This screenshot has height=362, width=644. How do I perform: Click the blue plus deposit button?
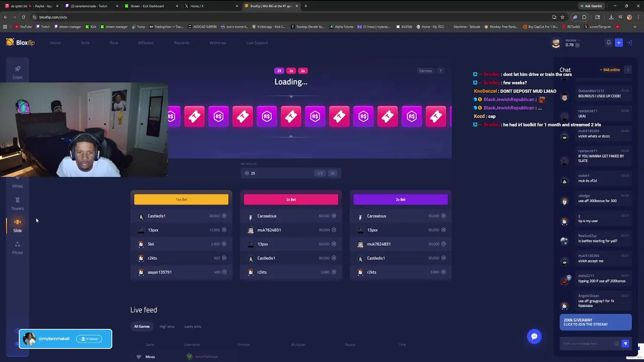[619, 43]
